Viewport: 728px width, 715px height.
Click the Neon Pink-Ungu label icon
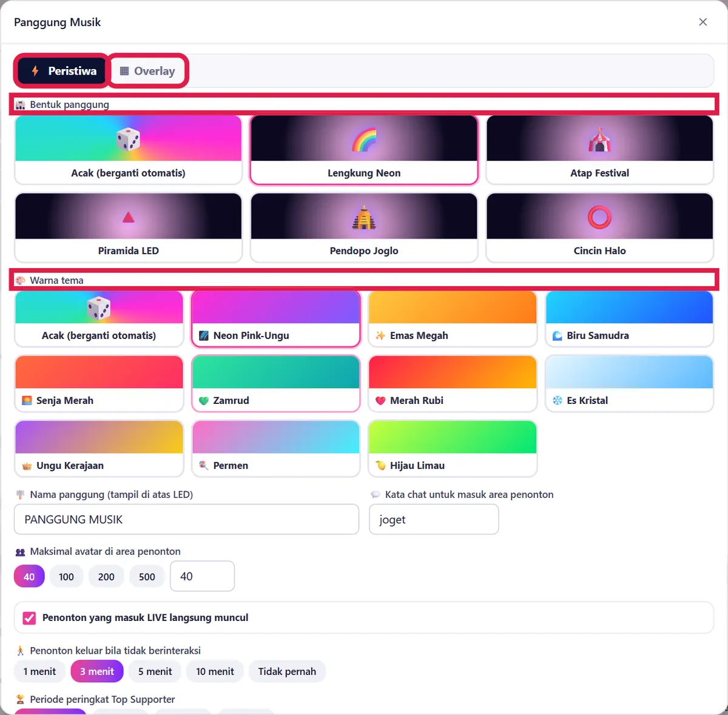[204, 335]
